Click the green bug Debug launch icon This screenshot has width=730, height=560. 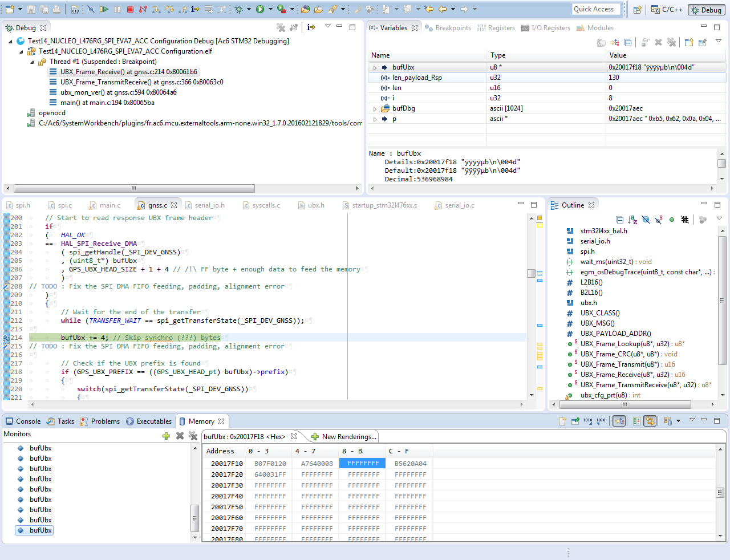(239, 9)
